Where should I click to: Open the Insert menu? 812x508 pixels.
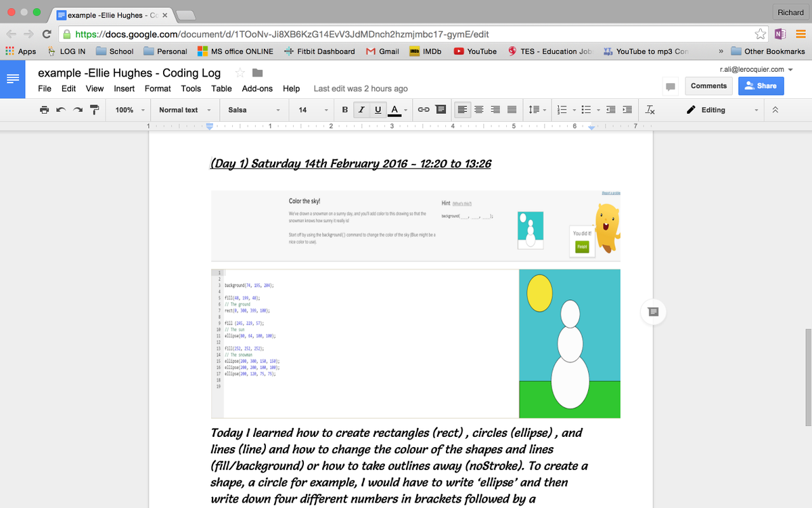point(125,89)
